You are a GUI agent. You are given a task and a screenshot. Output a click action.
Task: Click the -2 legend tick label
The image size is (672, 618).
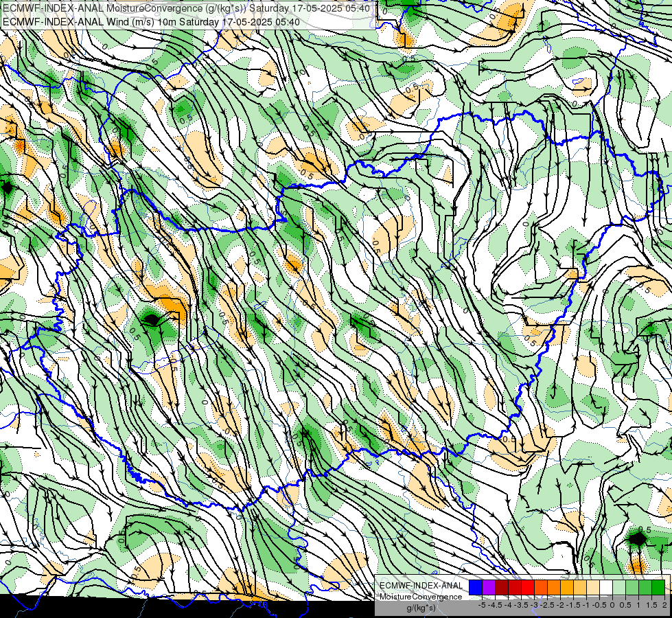560,605
